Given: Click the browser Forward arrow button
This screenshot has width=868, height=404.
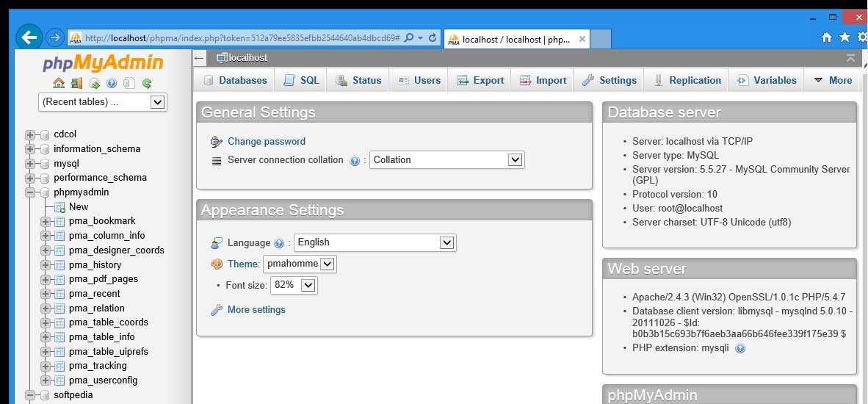Looking at the screenshot, I should 54,37.
